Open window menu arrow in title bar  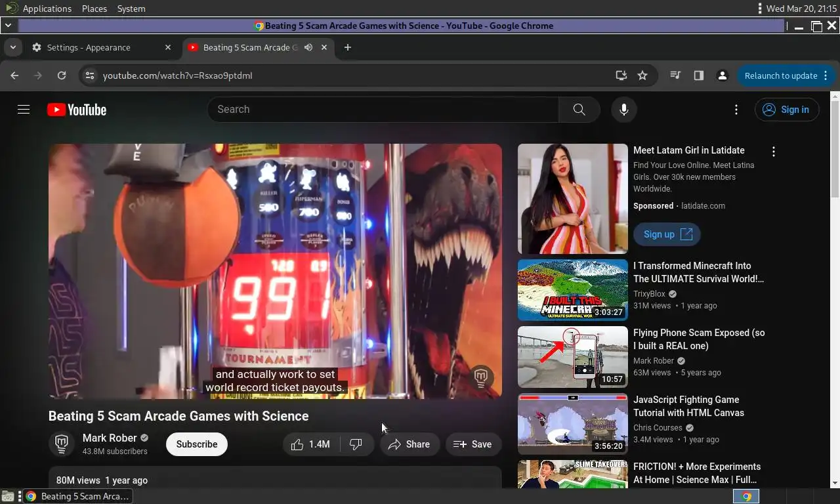point(8,26)
